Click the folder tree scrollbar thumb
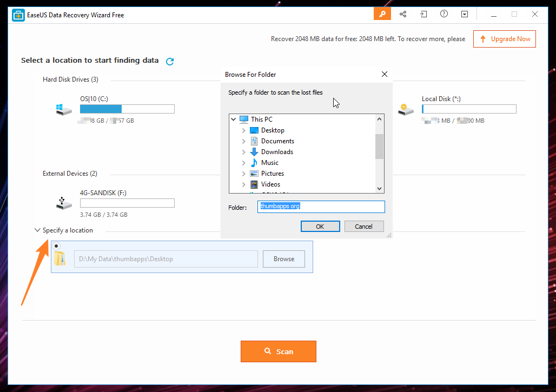 point(379,147)
